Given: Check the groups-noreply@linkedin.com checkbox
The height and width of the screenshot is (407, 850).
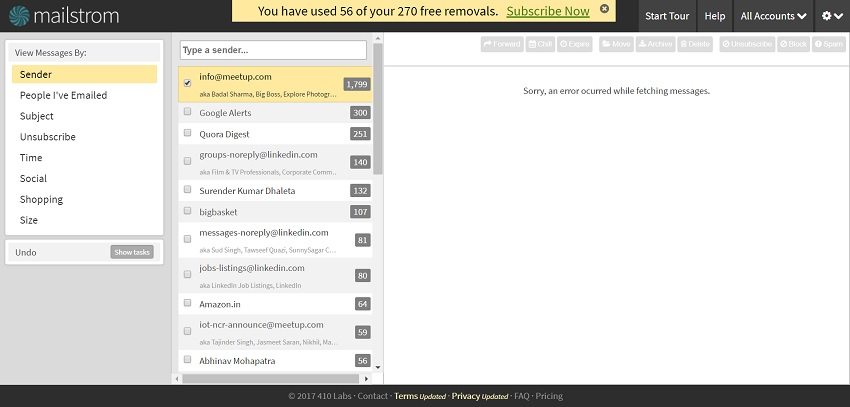Looking at the screenshot, I should point(188,161).
